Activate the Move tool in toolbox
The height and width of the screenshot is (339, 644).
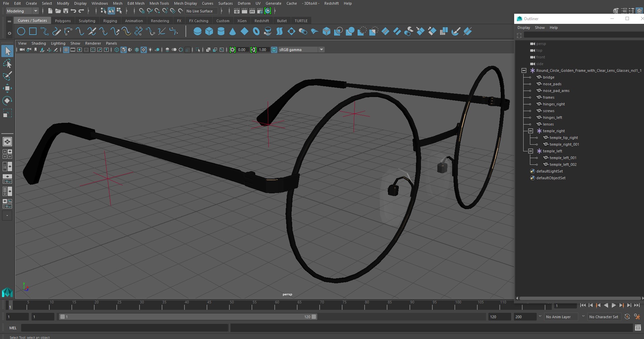click(7, 88)
